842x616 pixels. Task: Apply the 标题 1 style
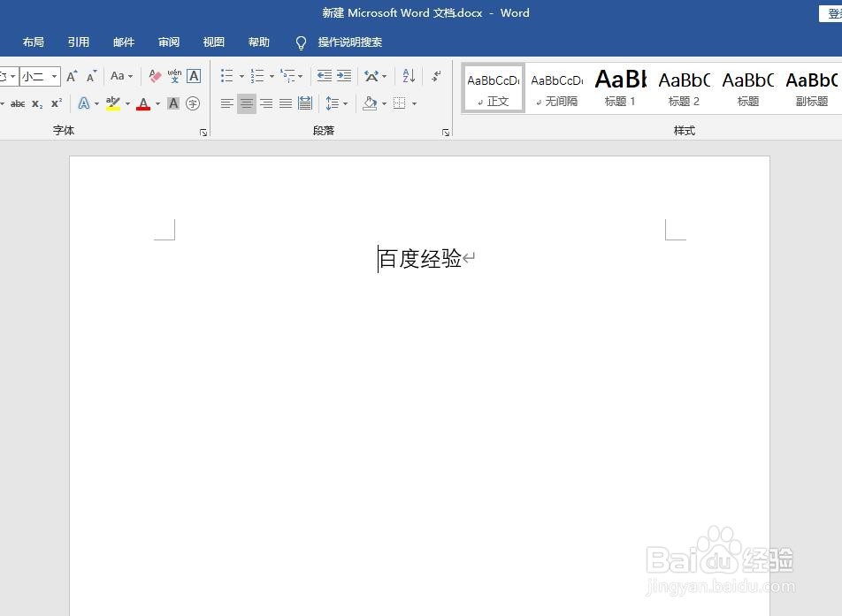[x=620, y=88]
